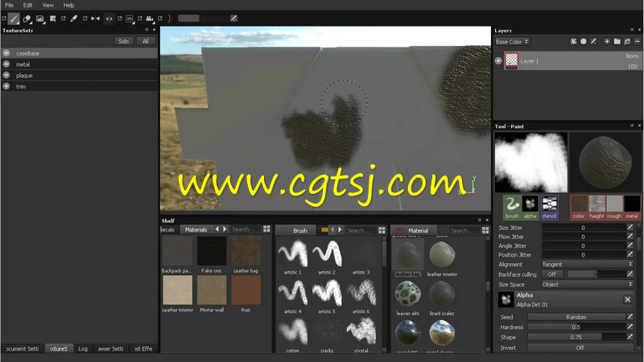Toggle the rough channel for painting
The width and height of the screenshot is (644, 362).
pyautogui.click(x=614, y=208)
